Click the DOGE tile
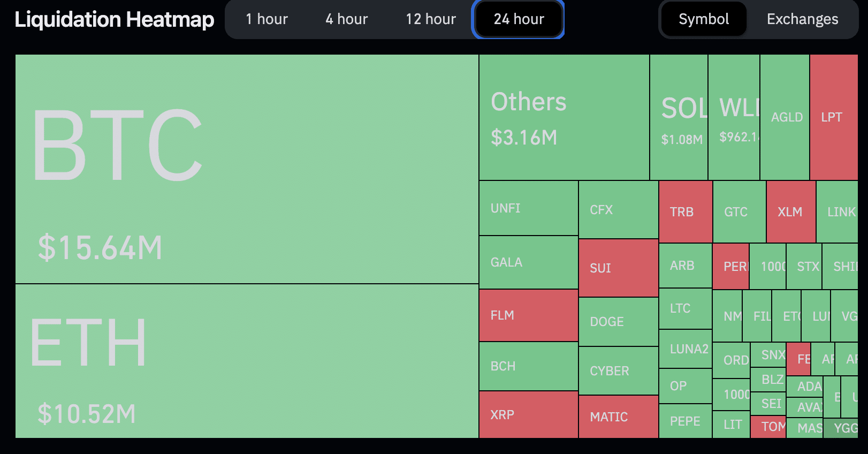The height and width of the screenshot is (454, 868). [x=618, y=322]
